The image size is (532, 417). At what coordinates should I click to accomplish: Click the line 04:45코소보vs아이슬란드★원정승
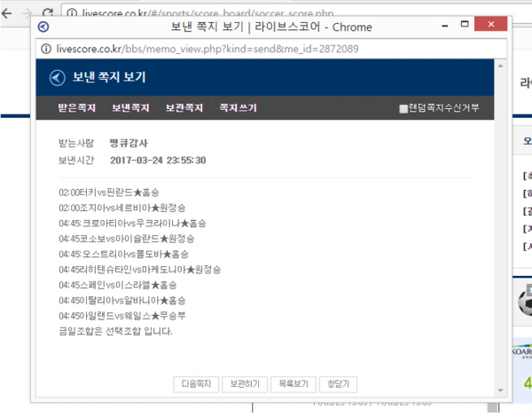point(127,239)
